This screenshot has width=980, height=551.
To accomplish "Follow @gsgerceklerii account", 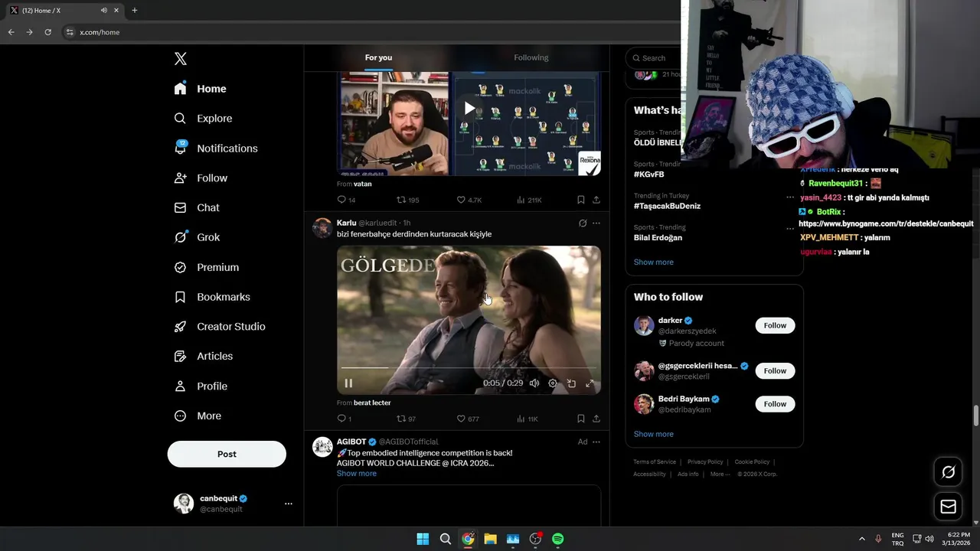I will click(775, 371).
